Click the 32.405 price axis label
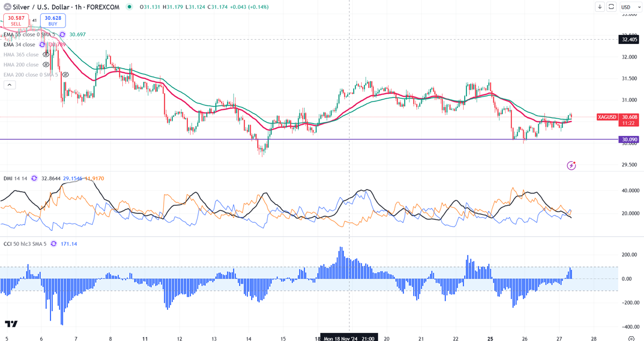Image resolution: width=644 pixels, height=341 pixels. [x=629, y=39]
